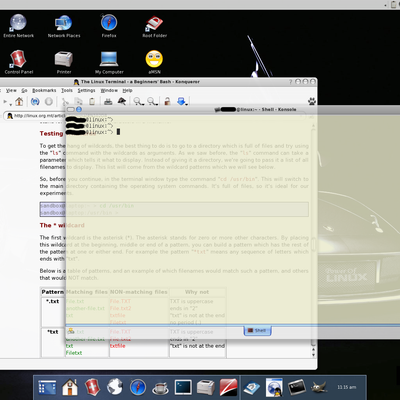Open the My Computer desktop icon

(x=109, y=62)
